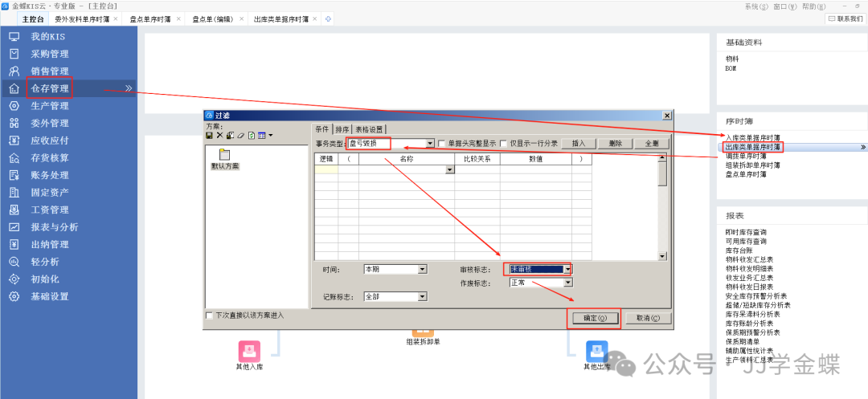
Task: Open the 事务类型 dropdown
Action: (x=430, y=144)
